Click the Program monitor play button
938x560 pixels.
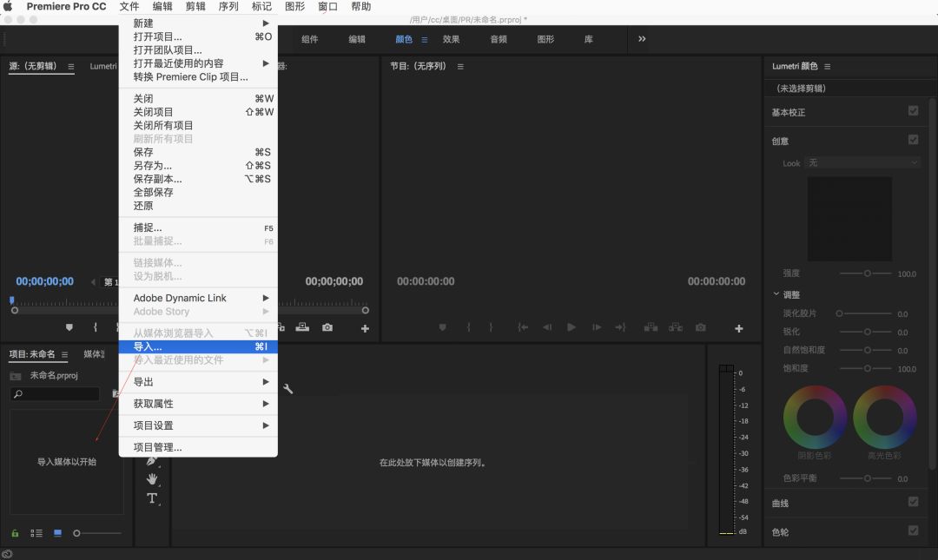click(571, 327)
